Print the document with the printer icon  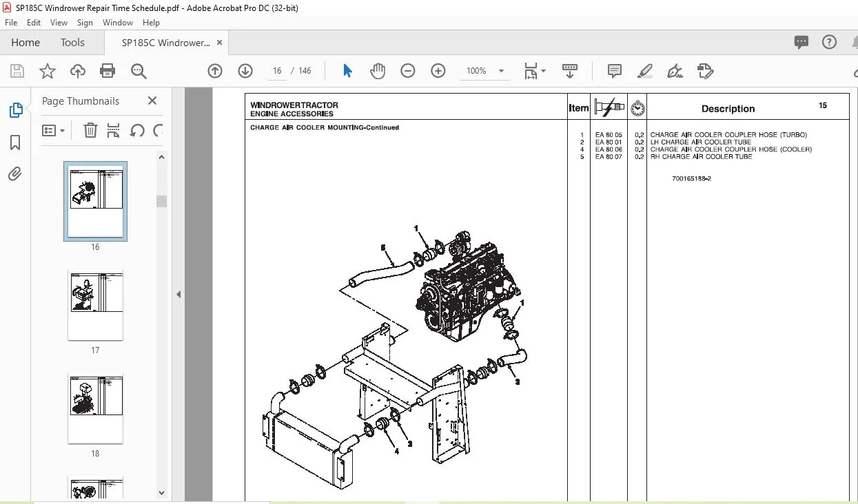(108, 71)
